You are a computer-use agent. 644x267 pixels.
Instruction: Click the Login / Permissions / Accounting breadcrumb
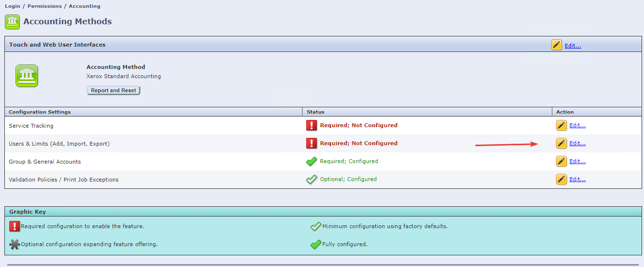click(x=52, y=6)
